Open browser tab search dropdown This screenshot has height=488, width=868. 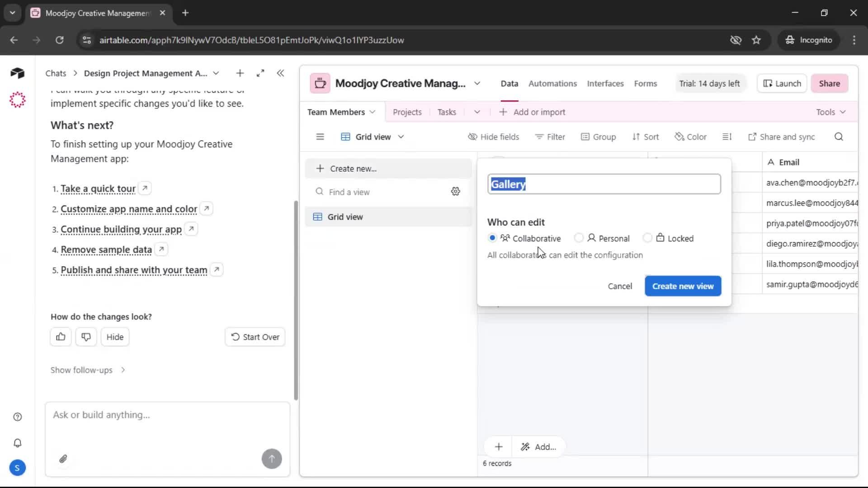(13, 13)
